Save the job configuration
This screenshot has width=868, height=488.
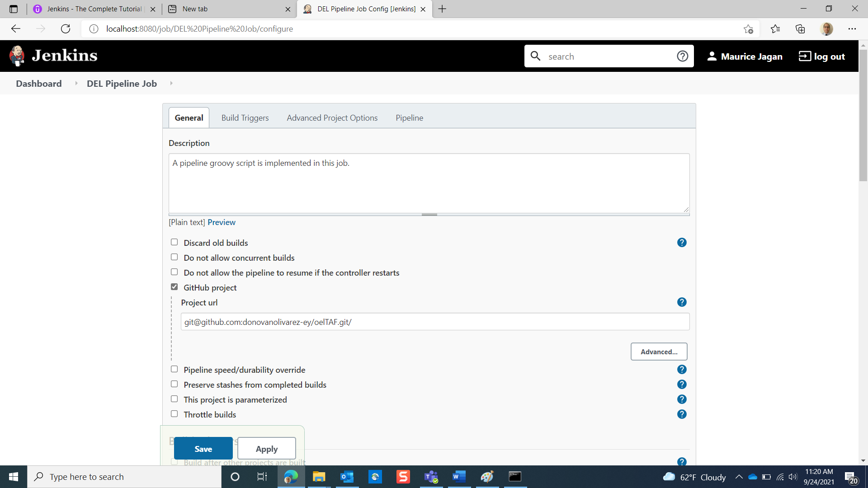coord(203,449)
